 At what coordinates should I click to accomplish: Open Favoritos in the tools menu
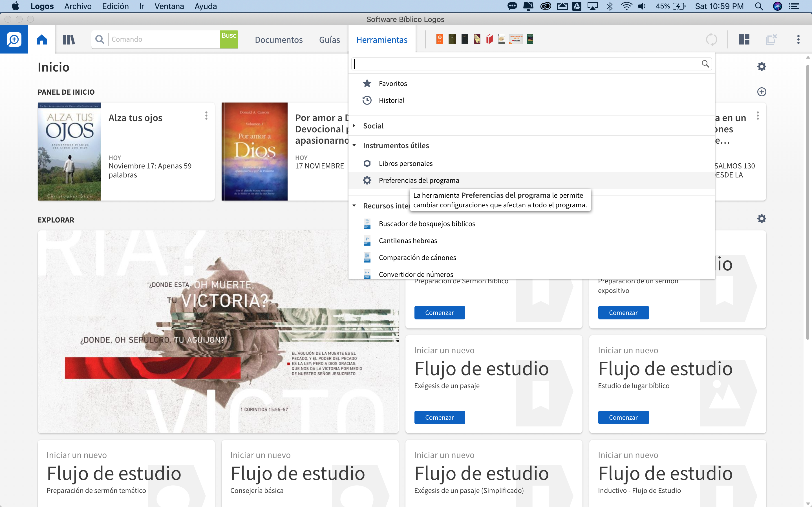click(x=392, y=83)
